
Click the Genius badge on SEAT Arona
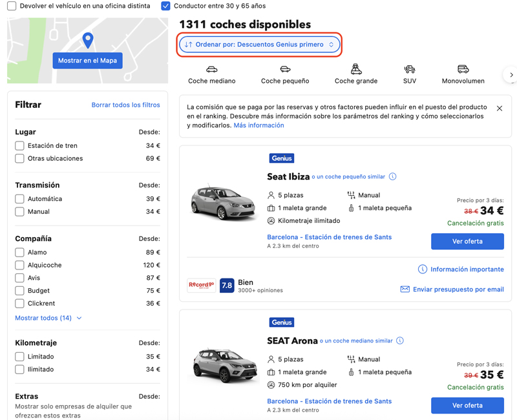[x=282, y=322]
